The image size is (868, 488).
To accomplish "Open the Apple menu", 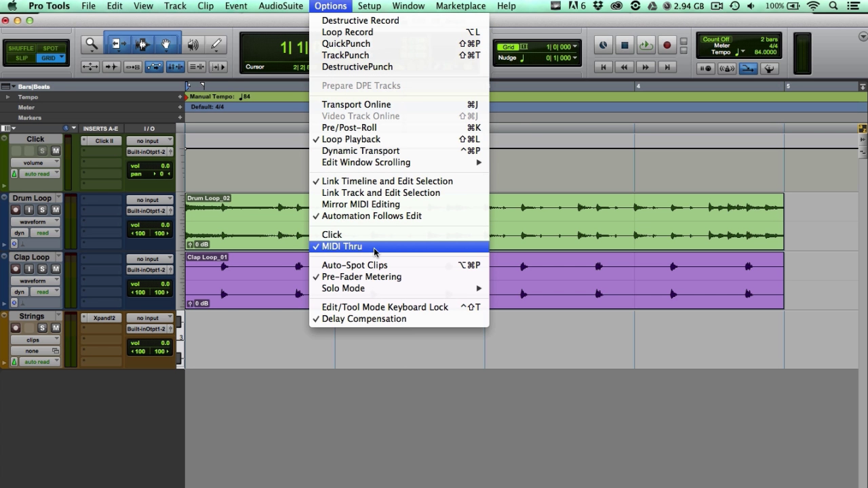I will (x=12, y=6).
